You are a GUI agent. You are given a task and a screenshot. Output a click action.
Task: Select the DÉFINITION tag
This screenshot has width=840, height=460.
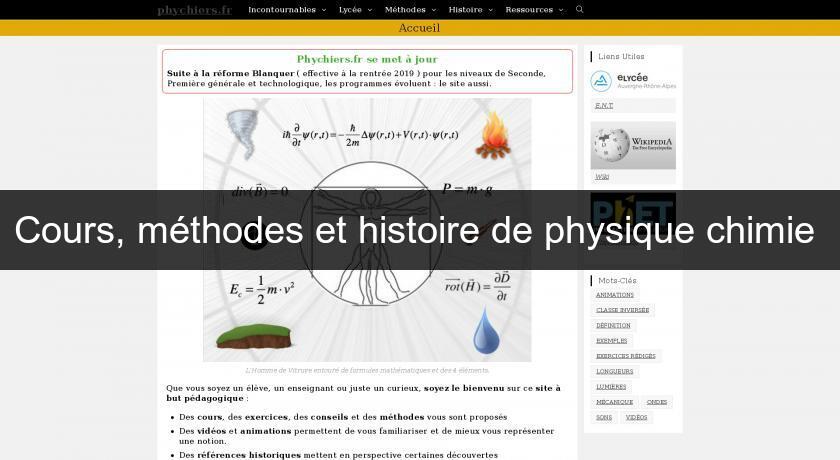click(613, 326)
